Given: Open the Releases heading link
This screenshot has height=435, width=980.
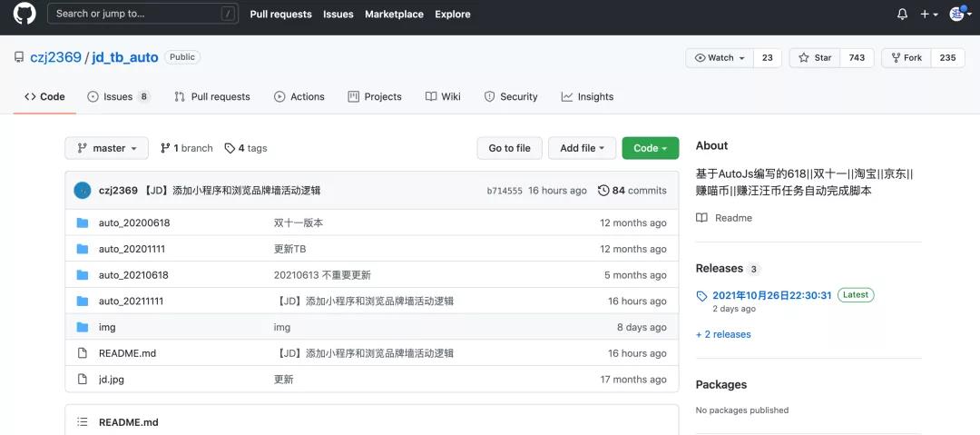Looking at the screenshot, I should pos(720,269).
